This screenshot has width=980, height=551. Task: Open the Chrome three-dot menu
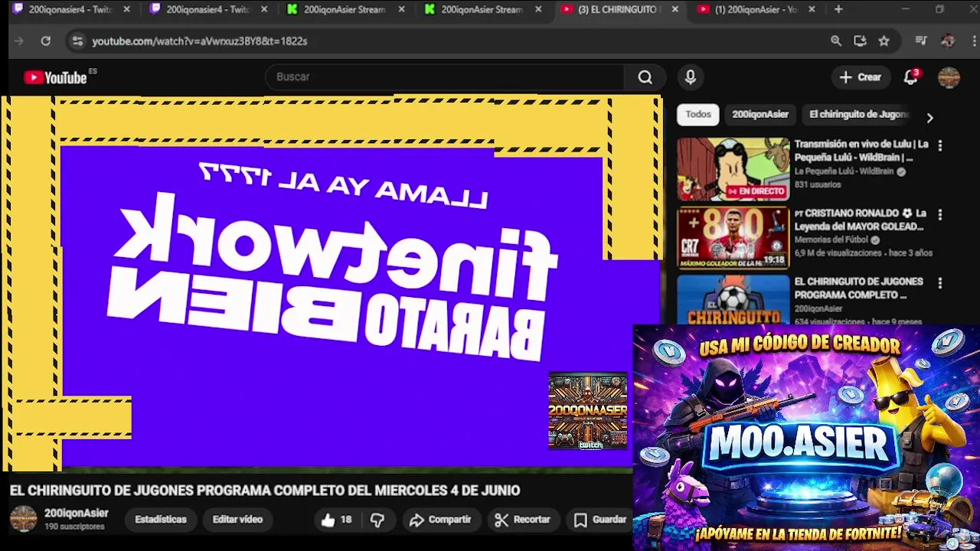click(x=972, y=41)
